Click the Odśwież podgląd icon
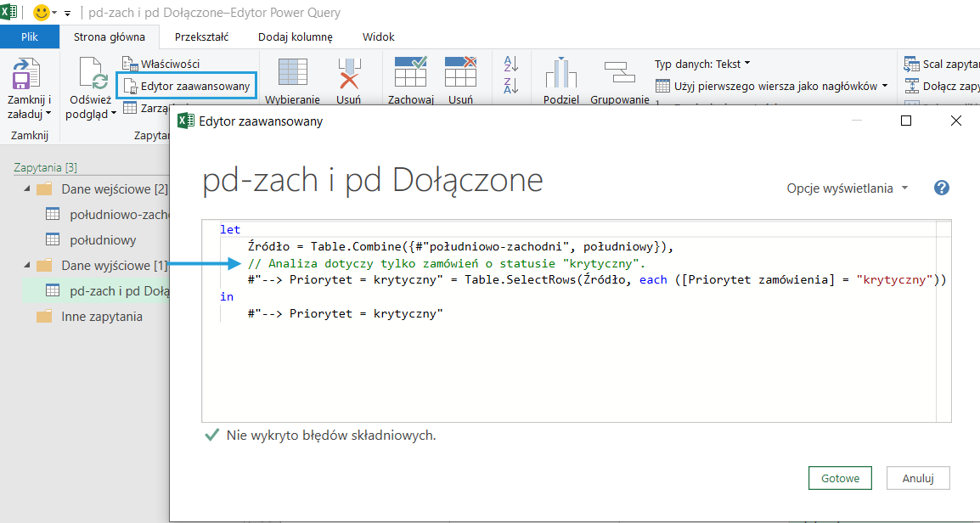This screenshot has height=523, width=980. point(92,75)
